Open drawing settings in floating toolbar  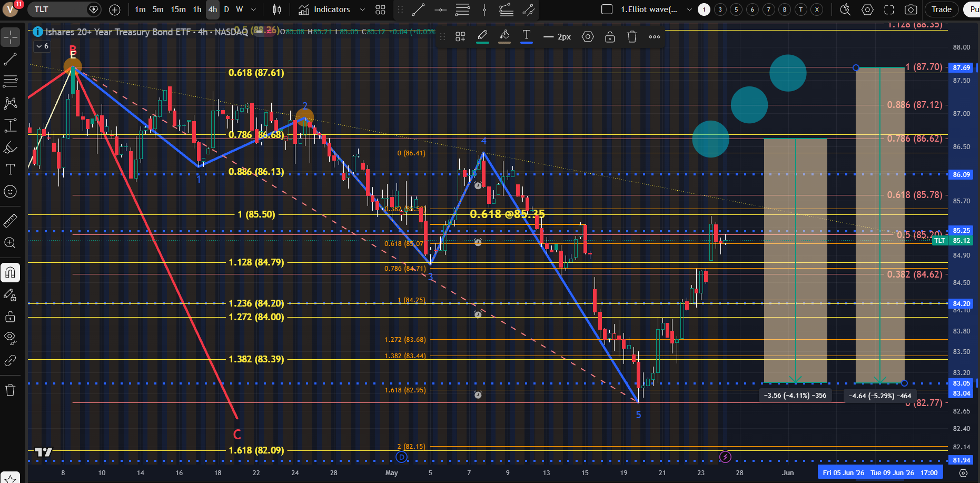click(588, 37)
